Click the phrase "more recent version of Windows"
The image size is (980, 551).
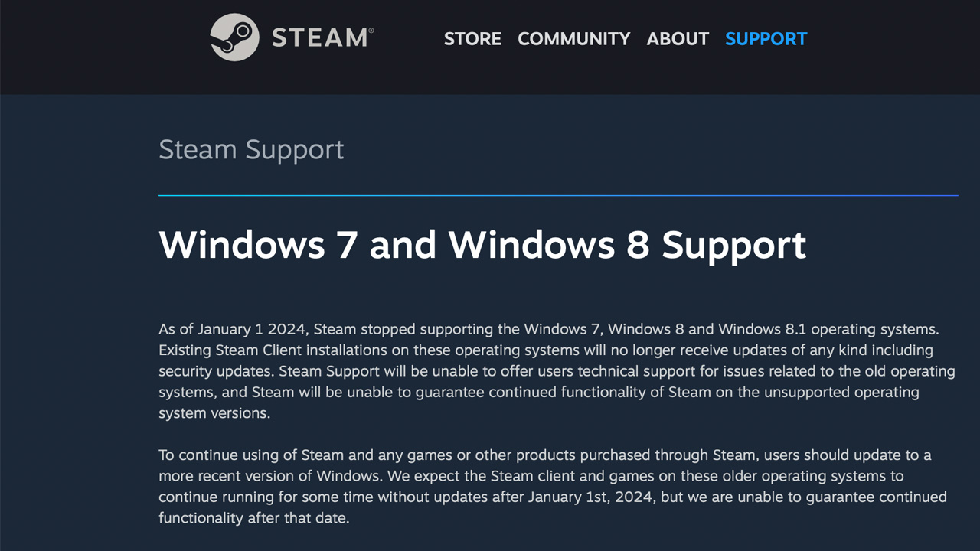(x=269, y=476)
